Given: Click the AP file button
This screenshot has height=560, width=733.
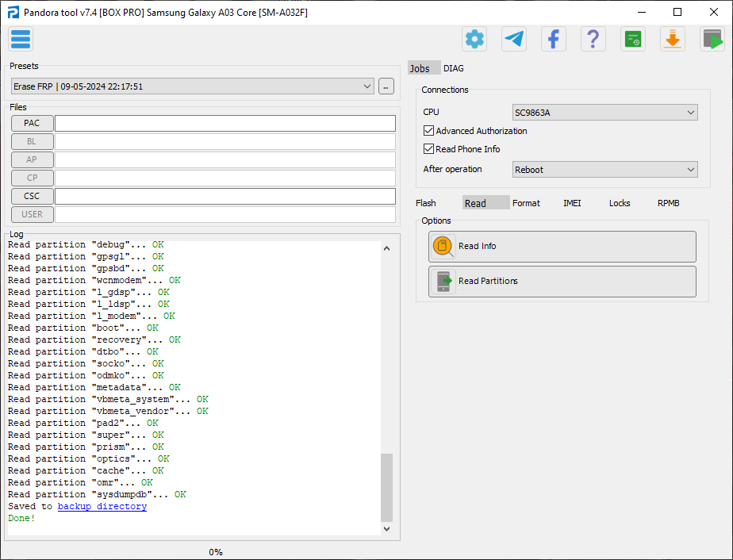Looking at the screenshot, I should point(32,160).
